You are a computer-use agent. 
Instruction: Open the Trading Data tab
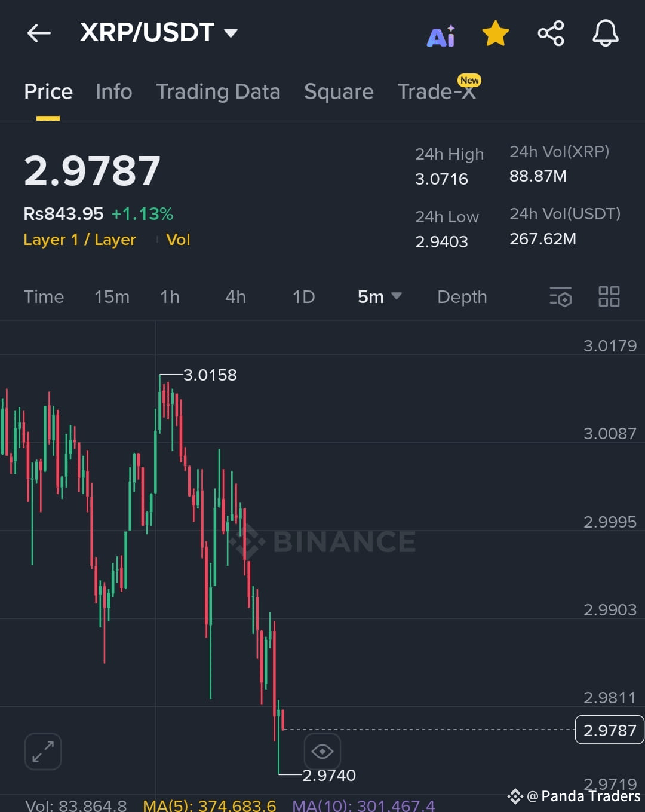[x=218, y=91]
